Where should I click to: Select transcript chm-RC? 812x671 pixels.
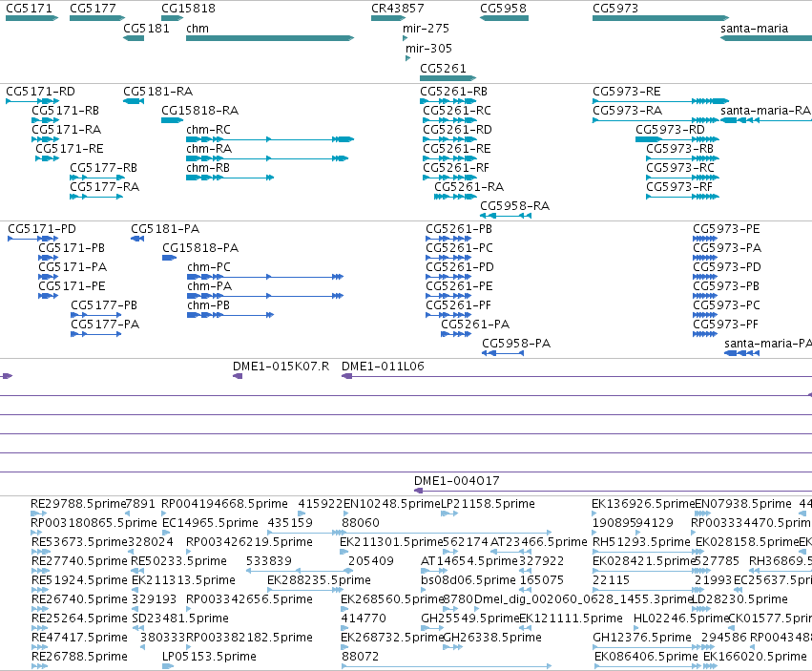tap(270, 139)
